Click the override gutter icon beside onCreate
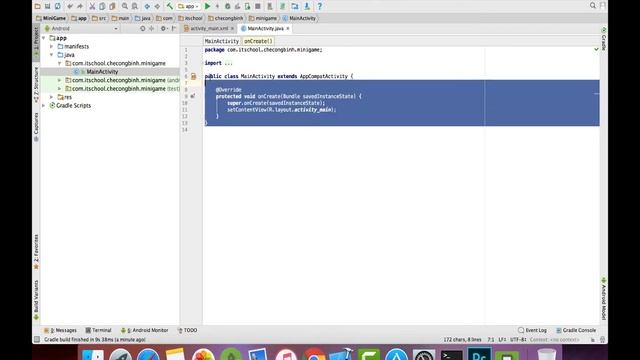This screenshot has height=360, width=640. (x=193, y=96)
